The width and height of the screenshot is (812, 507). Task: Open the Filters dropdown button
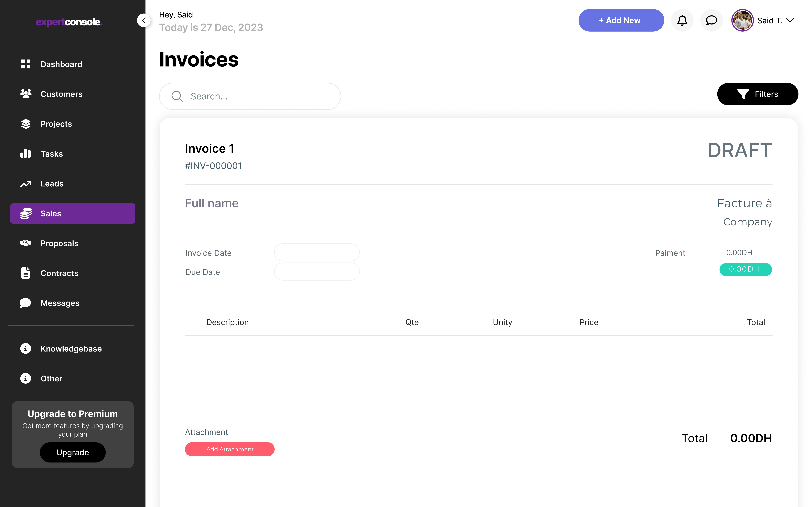pyautogui.click(x=757, y=94)
